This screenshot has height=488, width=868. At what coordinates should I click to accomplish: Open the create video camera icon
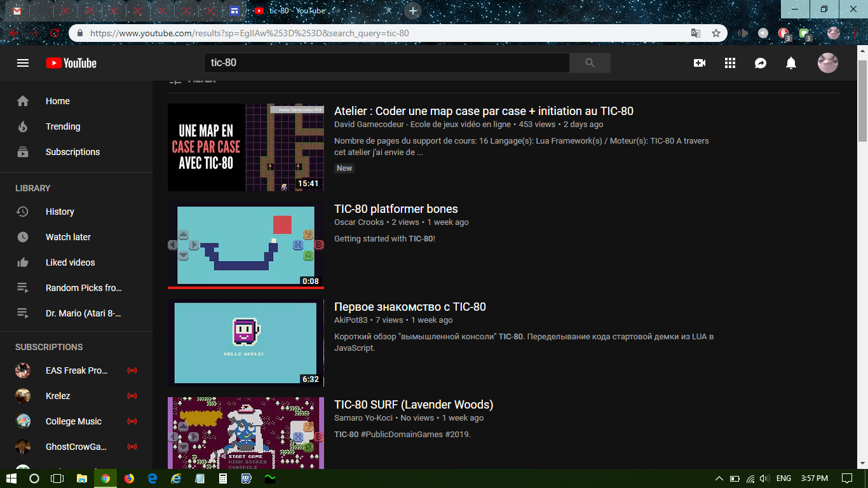tap(700, 63)
